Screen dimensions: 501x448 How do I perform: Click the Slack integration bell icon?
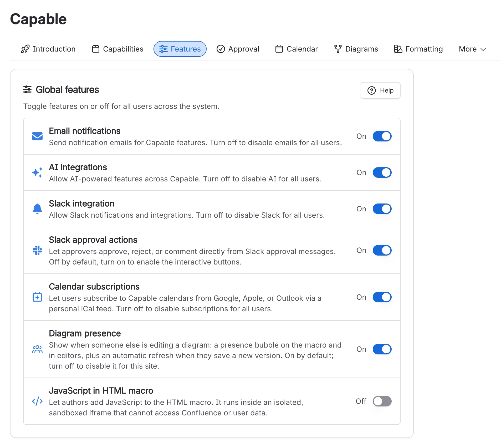37,209
